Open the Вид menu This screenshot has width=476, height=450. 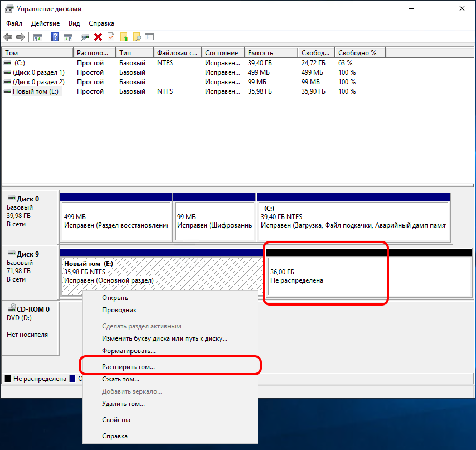pyautogui.click(x=74, y=23)
